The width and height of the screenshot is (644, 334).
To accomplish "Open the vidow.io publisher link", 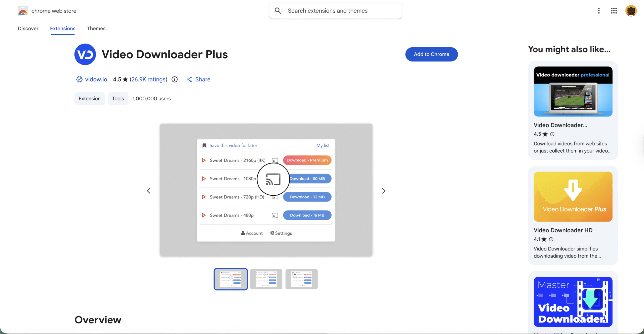I will (96, 79).
